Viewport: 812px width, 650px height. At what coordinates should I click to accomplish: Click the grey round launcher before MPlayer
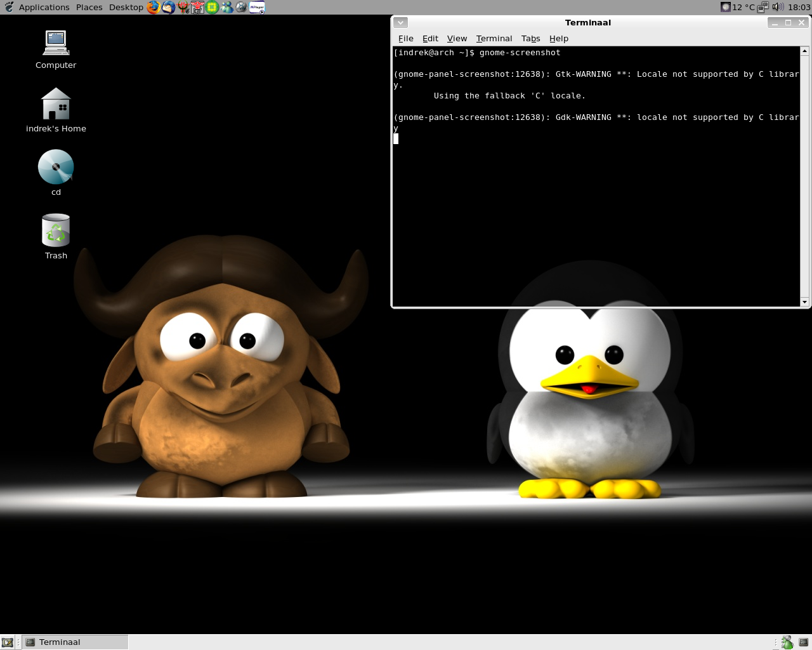click(242, 7)
